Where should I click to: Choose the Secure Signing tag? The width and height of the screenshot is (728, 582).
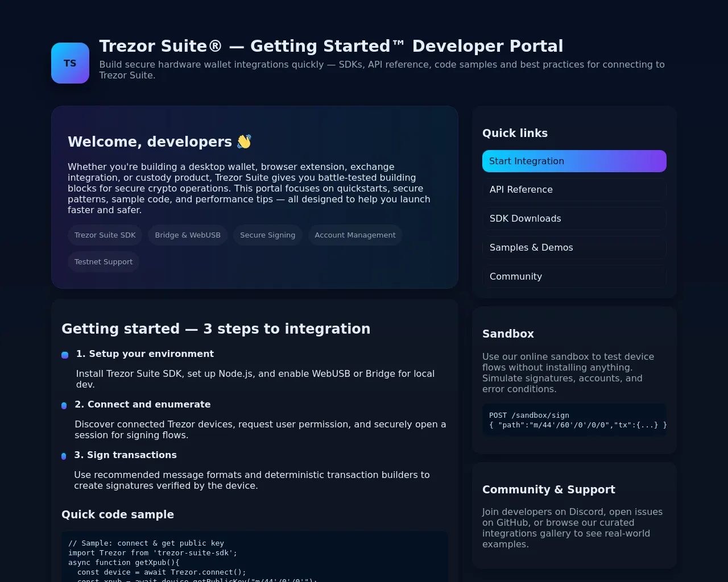[x=268, y=235]
